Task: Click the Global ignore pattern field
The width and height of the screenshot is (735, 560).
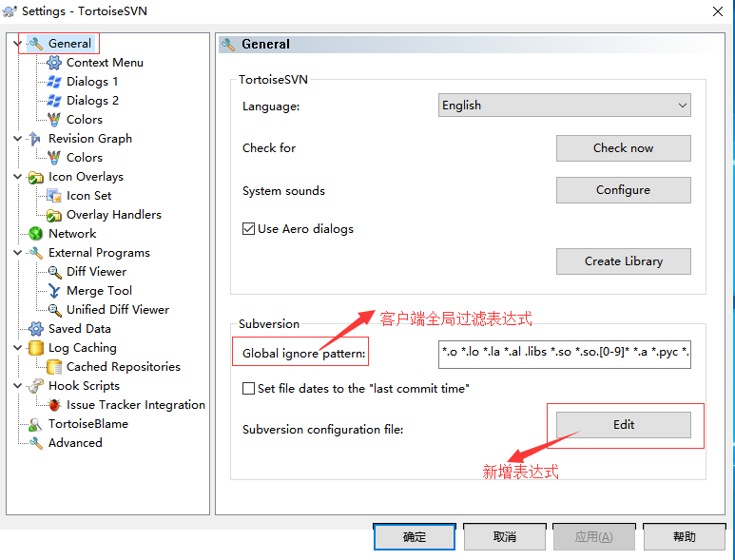Action: tap(565, 355)
